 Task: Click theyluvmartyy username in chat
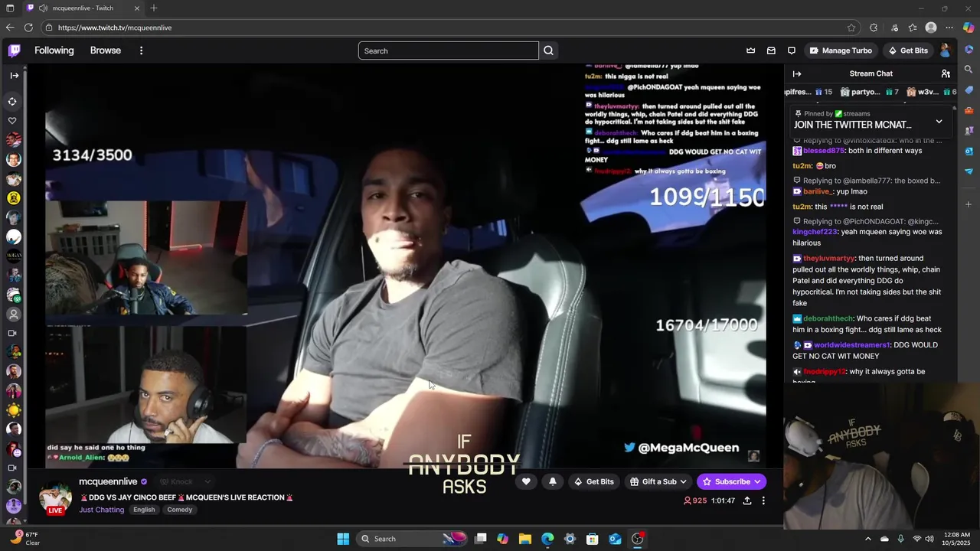pos(829,259)
